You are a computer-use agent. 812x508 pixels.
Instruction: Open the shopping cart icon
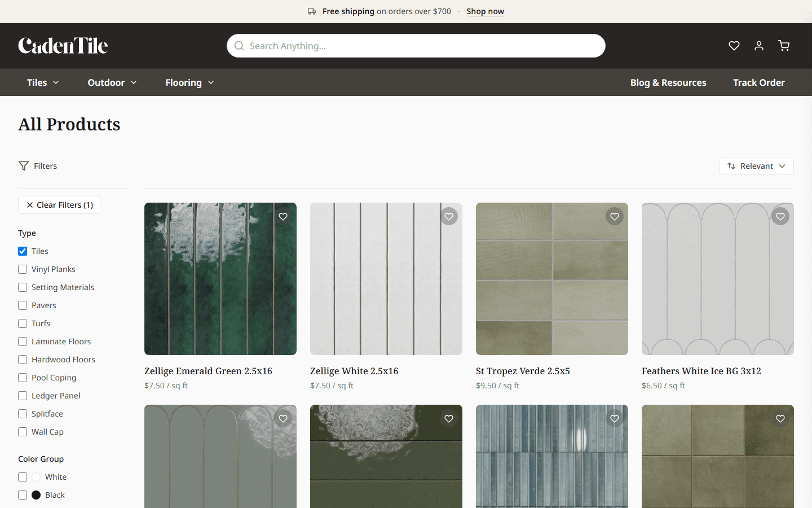point(784,46)
